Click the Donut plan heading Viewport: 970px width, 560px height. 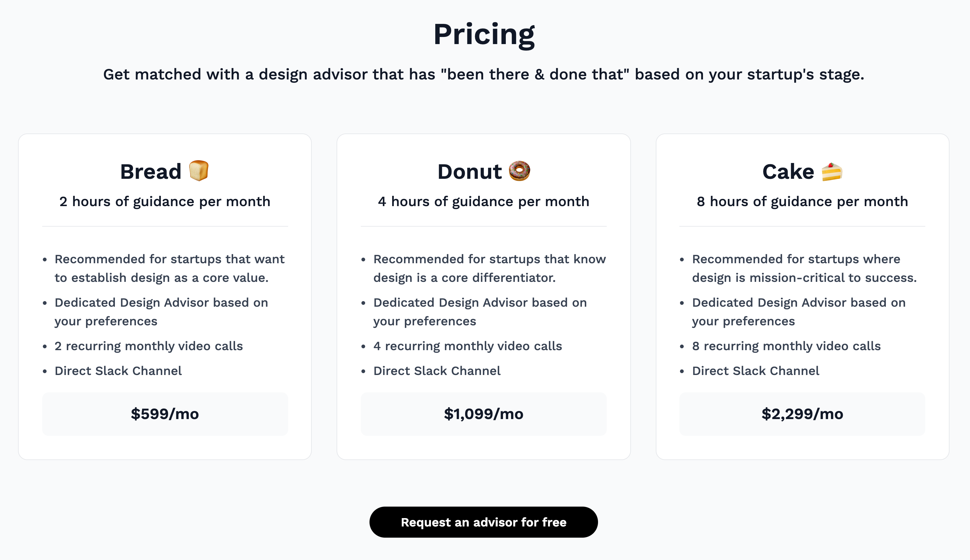pos(469,172)
